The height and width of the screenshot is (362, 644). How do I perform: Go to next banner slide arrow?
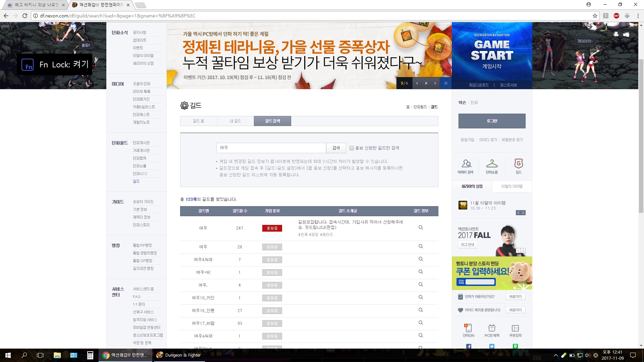[435, 83]
